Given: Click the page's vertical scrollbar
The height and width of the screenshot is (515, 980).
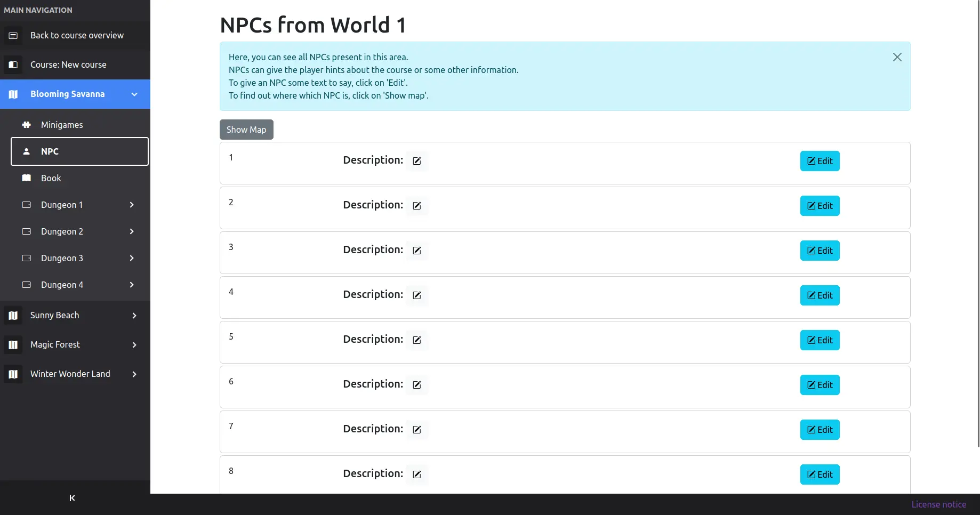Looking at the screenshot, I should tap(978, 224).
